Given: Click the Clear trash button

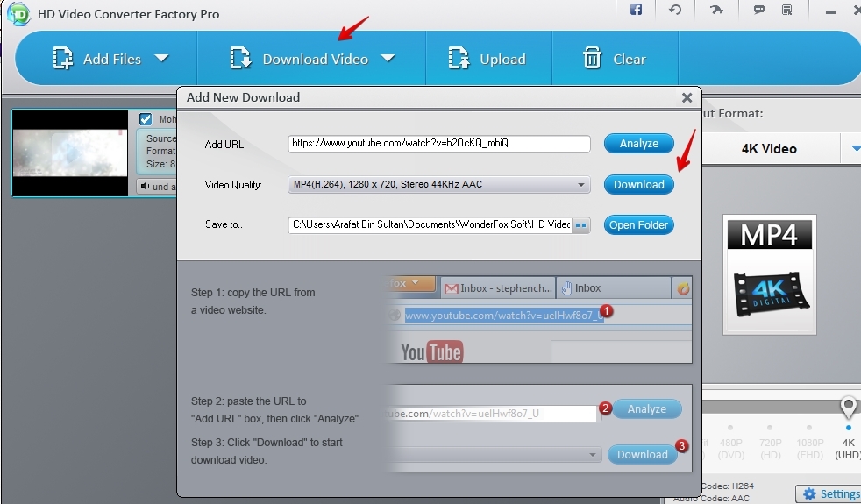Looking at the screenshot, I should (x=615, y=59).
